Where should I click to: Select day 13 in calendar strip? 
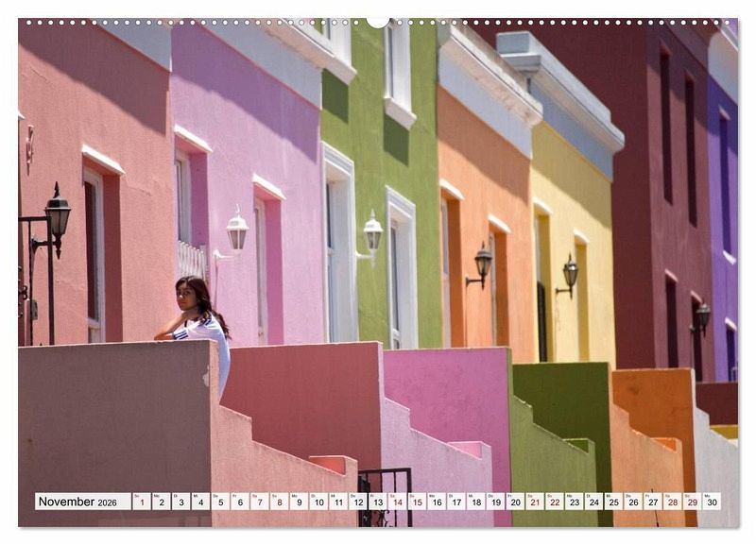378,502
